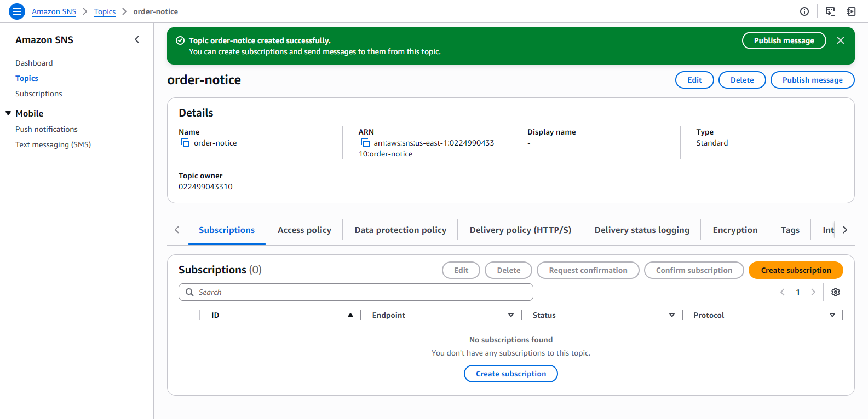
Task: Click the No subscriptions found message
Action: pyautogui.click(x=511, y=340)
